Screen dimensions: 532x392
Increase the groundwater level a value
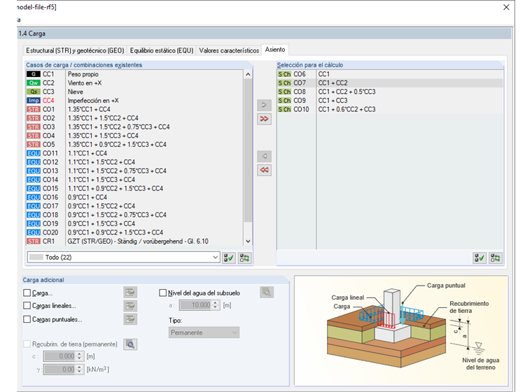tap(216, 302)
